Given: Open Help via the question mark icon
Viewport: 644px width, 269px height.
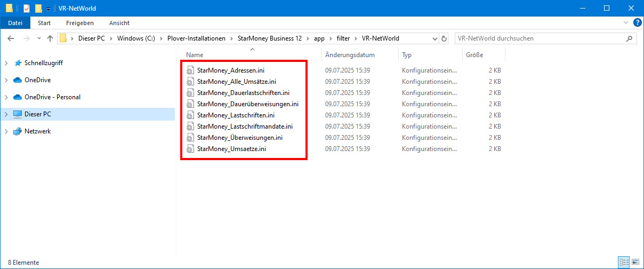Looking at the screenshot, I should 637,23.
